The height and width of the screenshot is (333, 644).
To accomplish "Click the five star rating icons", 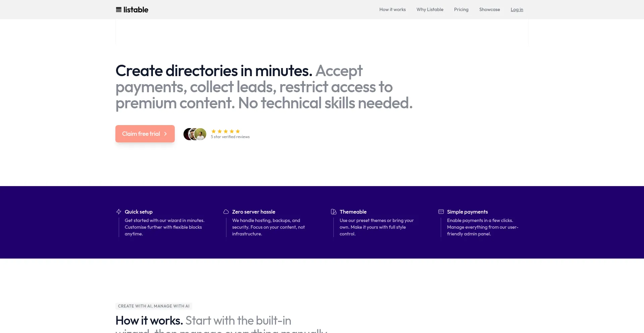I will (x=226, y=131).
